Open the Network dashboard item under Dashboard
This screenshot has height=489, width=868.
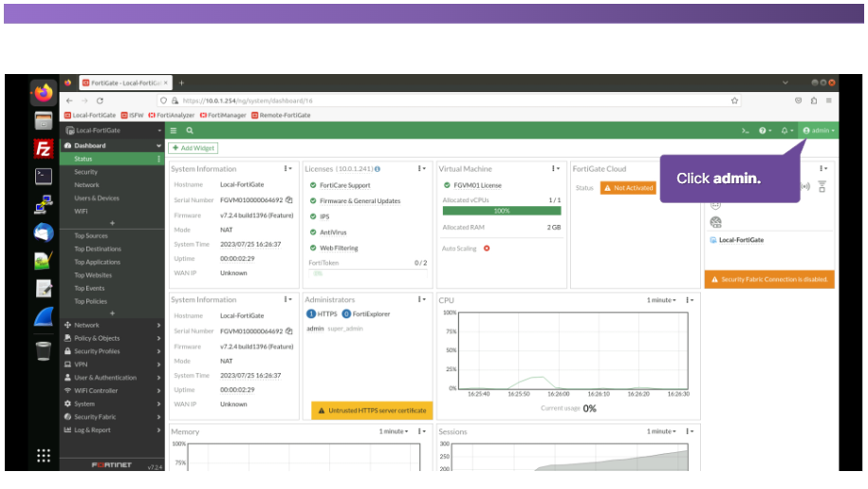(87, 185)
